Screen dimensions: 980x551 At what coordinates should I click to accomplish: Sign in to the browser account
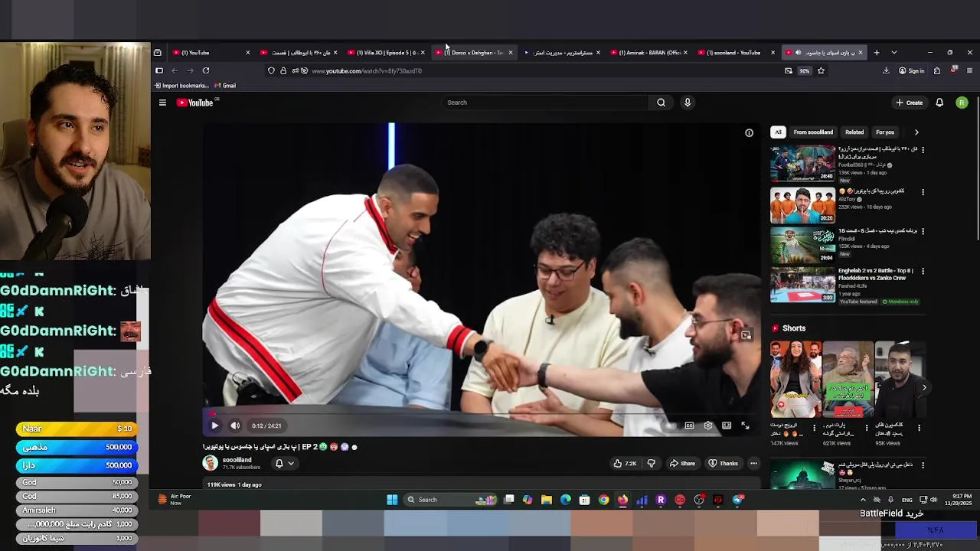coord(911,70)
